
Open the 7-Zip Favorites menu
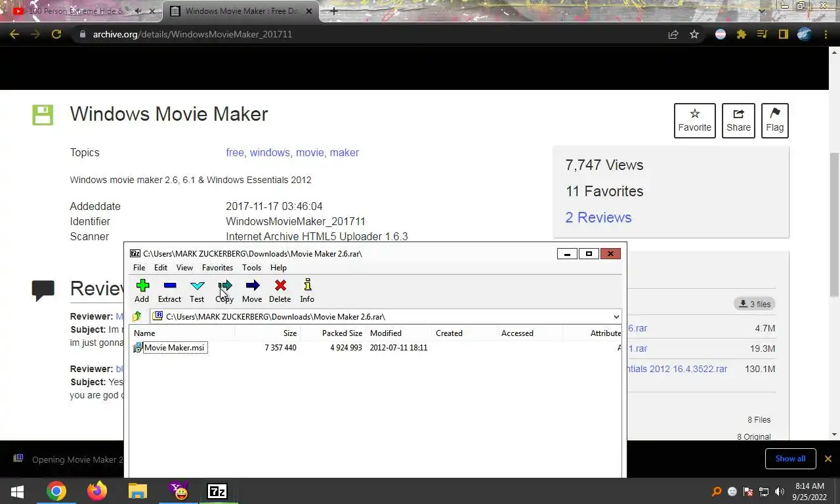tap(217, 268)
